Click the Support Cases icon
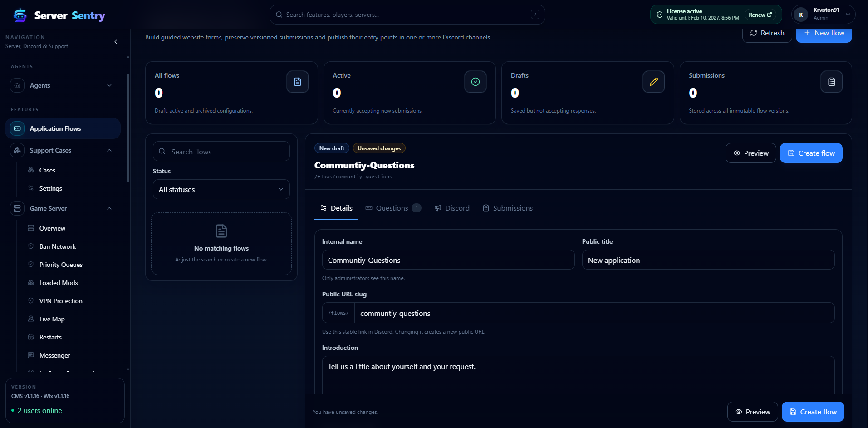868x428 pixels. point(17,150)
